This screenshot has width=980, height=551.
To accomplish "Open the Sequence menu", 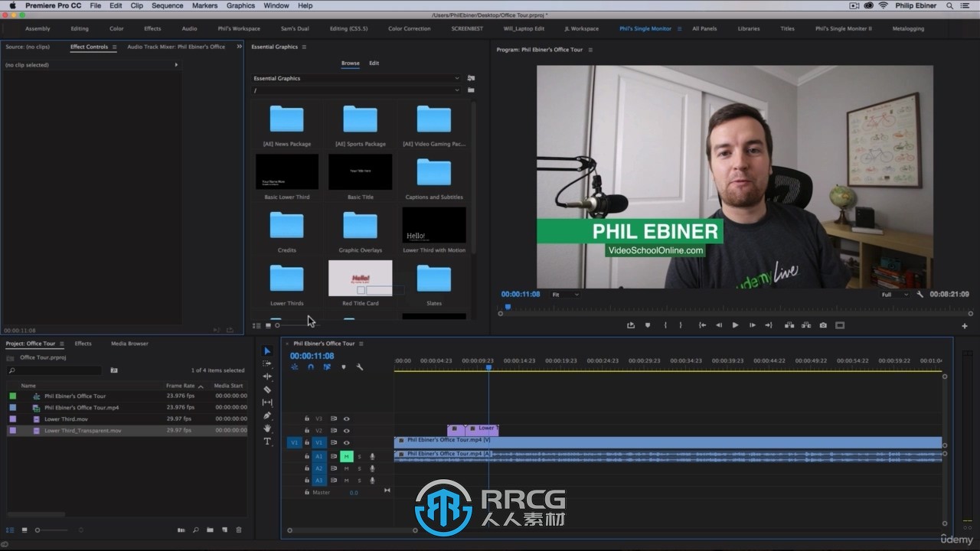I will (x=167, y=5).
